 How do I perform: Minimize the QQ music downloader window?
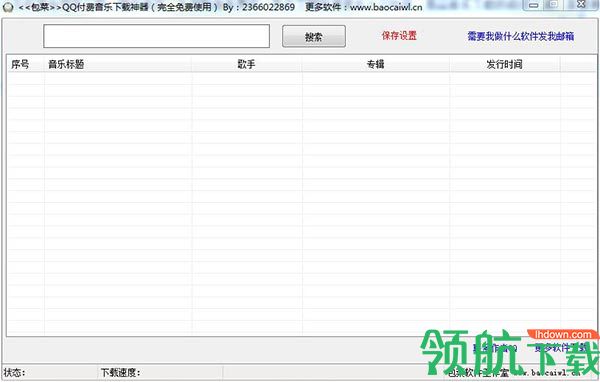tap(533, 5)
